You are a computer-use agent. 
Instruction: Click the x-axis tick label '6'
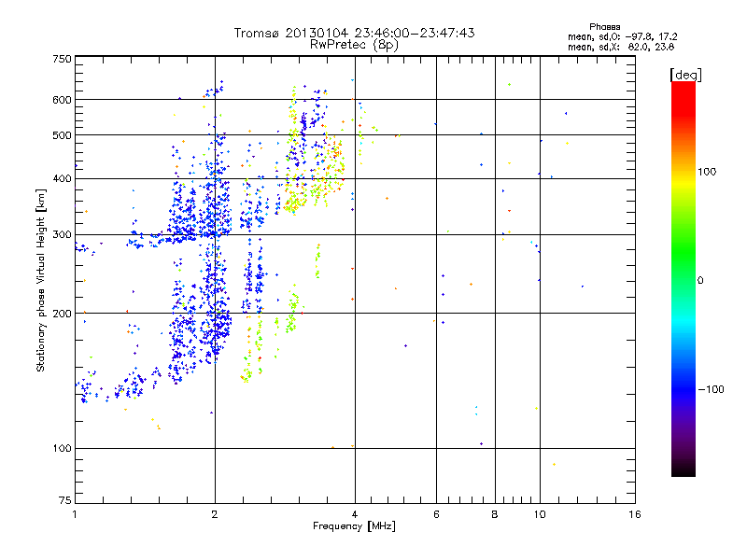(436, 514)
